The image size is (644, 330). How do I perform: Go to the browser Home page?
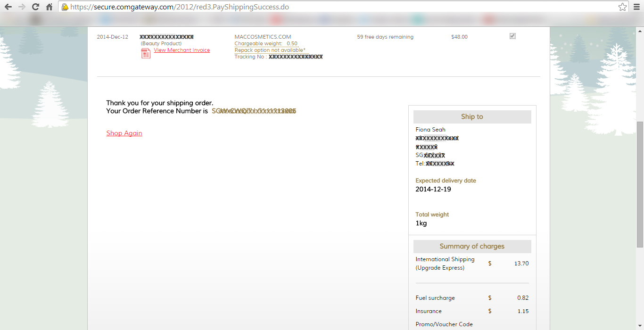[49, 7]
